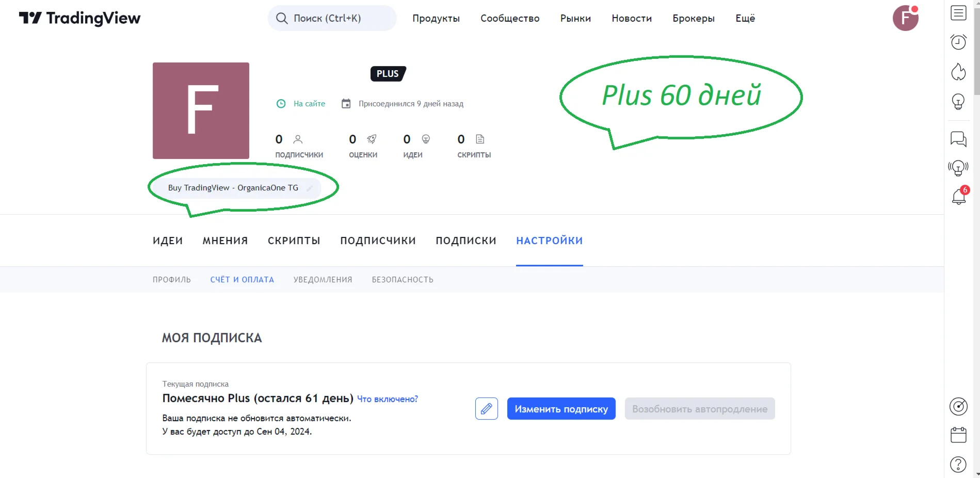
Task: Open the Продукты menu
Action: [436, 19]
